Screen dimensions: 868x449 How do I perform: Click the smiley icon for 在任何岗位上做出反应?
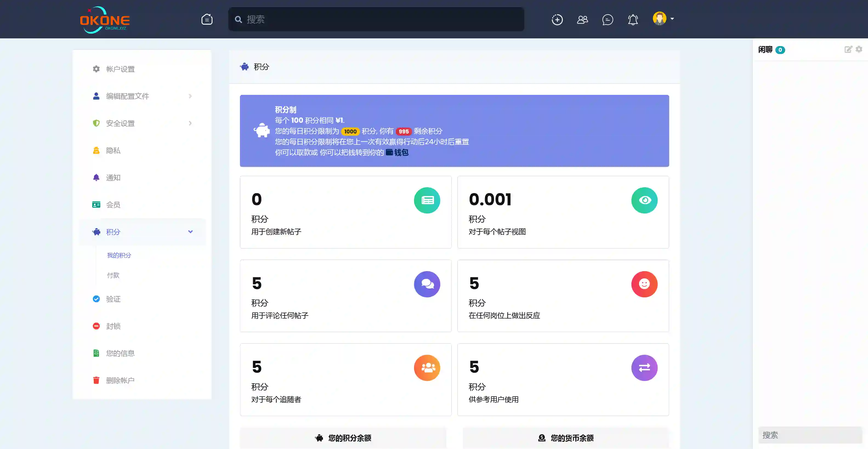click(x=644, y=284)
